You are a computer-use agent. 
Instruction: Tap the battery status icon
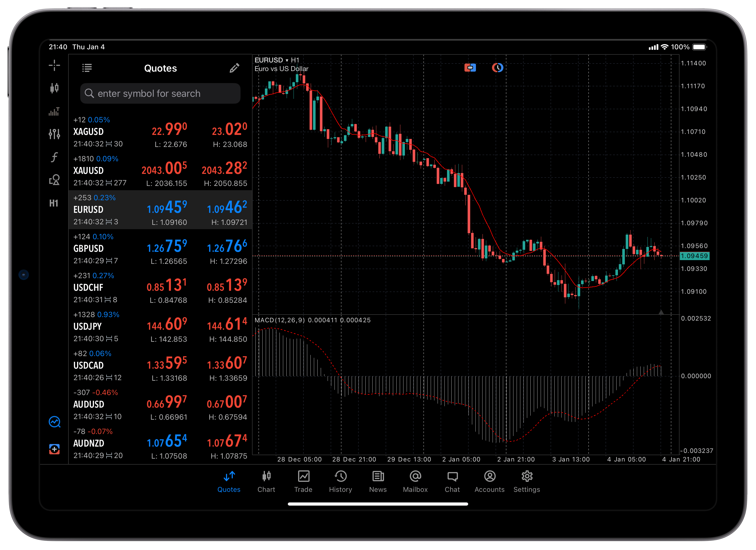pyautogui.click(x=700, y=47)
